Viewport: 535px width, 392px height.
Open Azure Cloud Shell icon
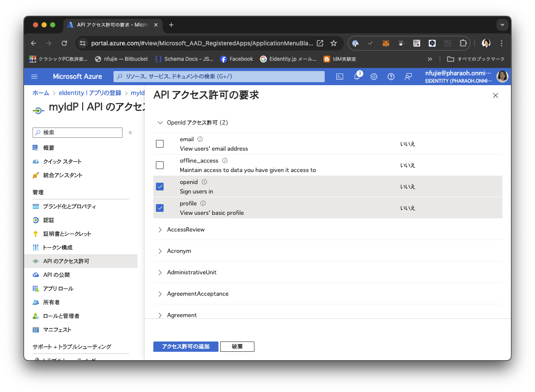coord(340,77)
